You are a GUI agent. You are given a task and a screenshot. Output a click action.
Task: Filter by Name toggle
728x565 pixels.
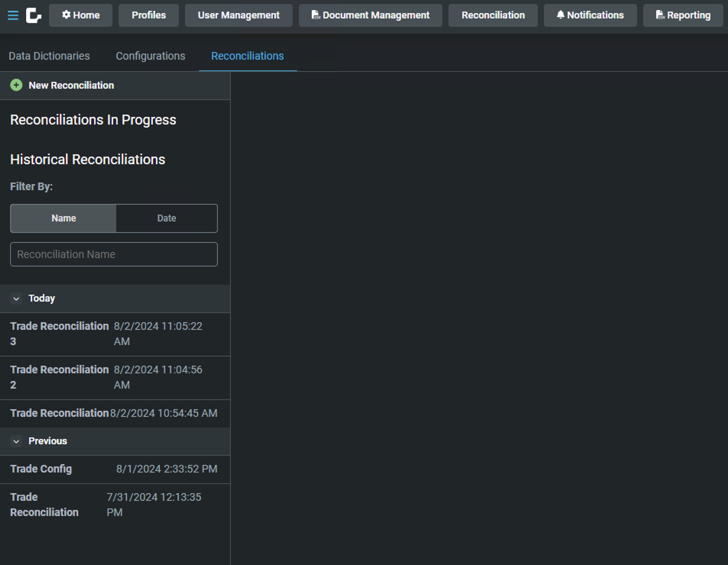coord(63,218)
